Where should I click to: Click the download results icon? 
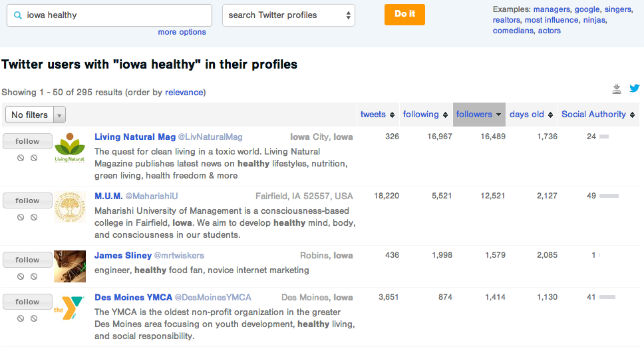(x=617, y=89)
